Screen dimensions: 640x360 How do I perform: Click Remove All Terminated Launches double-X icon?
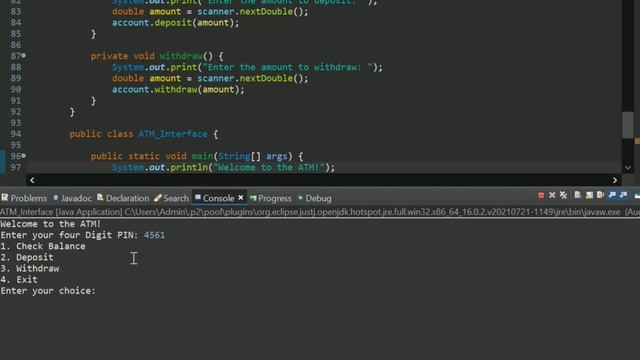(x=564, y=196)
